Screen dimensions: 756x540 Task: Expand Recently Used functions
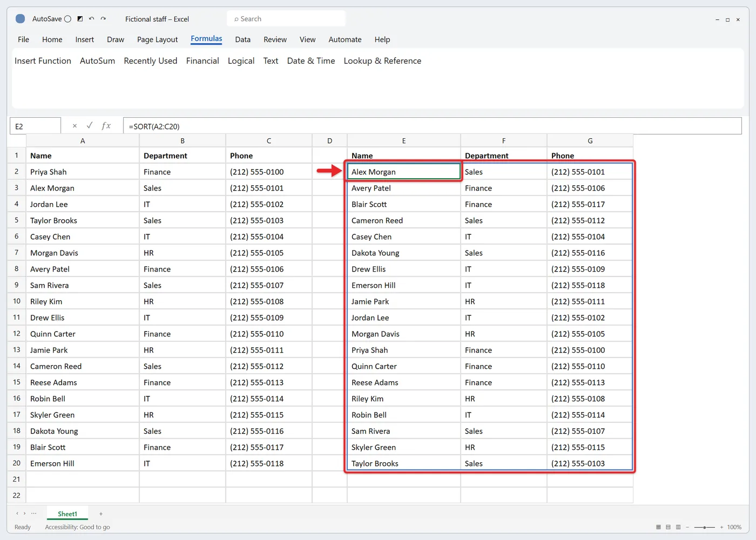(x=151, y=61)
